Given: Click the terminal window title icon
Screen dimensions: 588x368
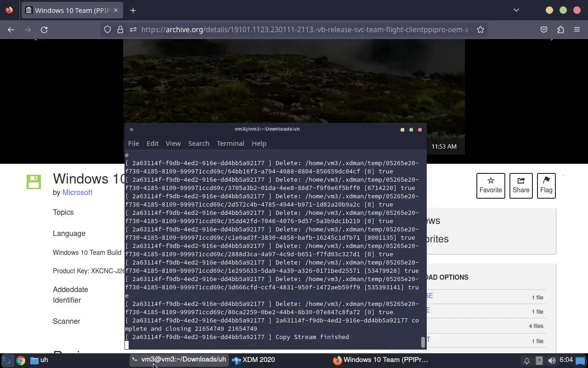Looking at the screenshot, I should pos(131,130).
